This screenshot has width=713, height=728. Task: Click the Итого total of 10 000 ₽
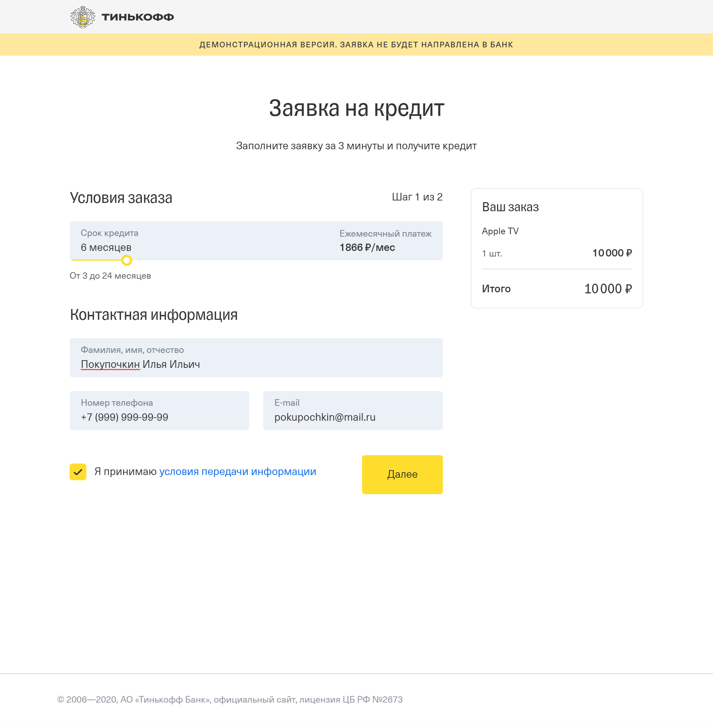[608, 288]
